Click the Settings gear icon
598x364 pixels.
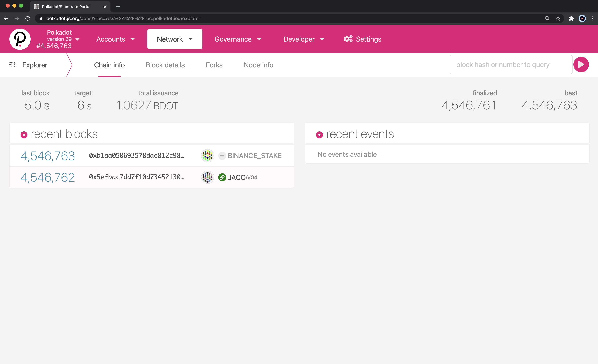coord(348,39)
